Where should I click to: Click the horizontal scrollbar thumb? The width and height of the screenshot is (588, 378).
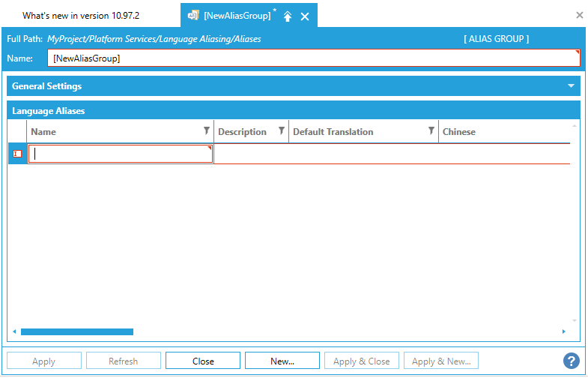pos(76,331)
